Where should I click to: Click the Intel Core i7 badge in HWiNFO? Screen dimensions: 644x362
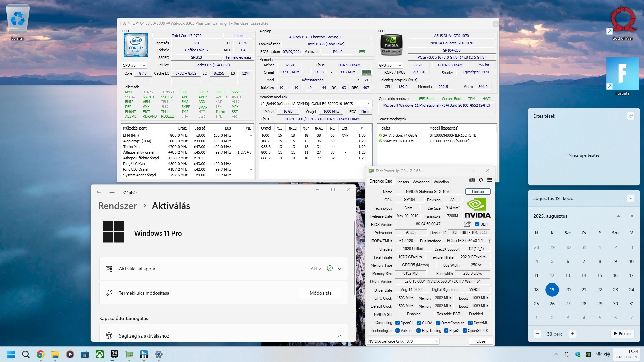[x=136, y=45]
